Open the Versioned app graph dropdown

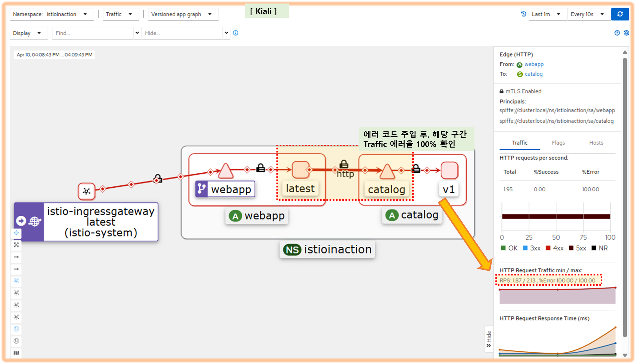(183, 14)
